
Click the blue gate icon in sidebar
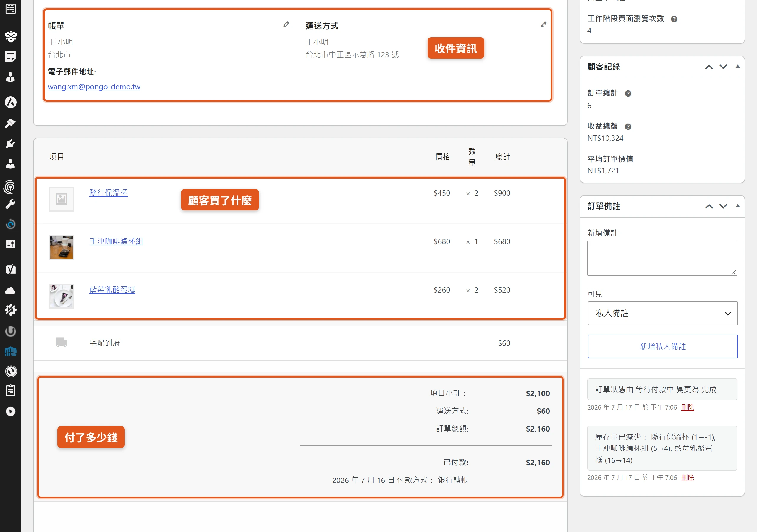(11, 352)
